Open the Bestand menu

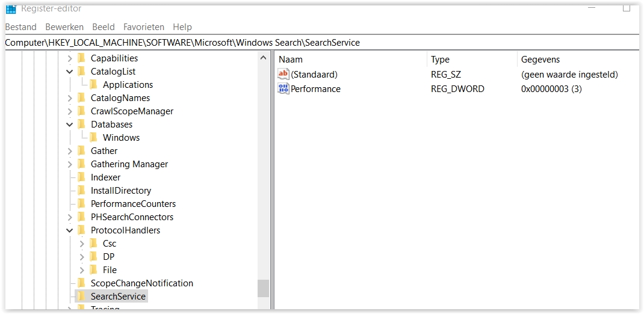click(20, 27)
